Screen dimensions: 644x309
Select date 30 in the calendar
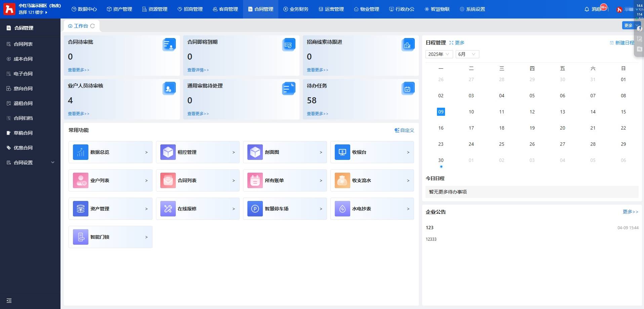[x=441, y=160]
